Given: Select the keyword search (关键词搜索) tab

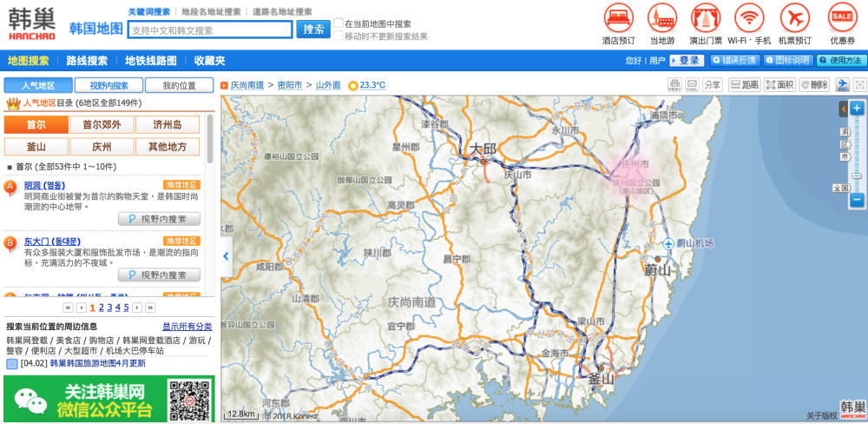Looking at the screenshot, I should pyautogui.click(x=149, y=11).
